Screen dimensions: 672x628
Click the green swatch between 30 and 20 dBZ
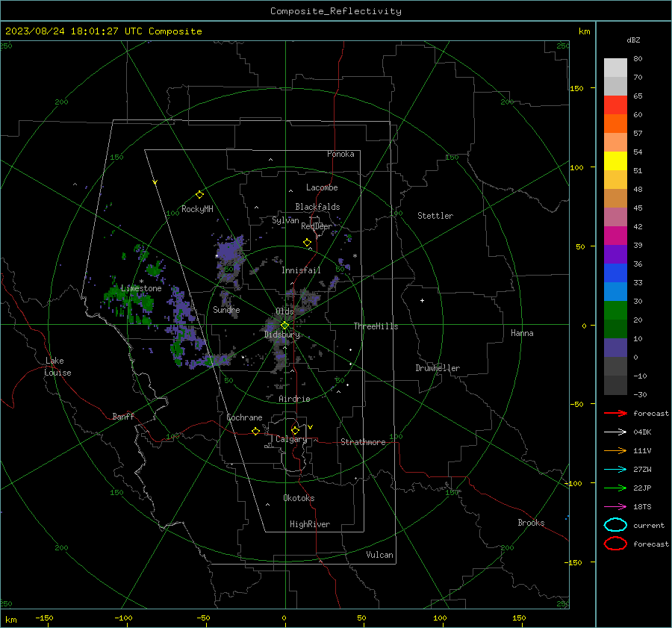click(x=615, y=311)
